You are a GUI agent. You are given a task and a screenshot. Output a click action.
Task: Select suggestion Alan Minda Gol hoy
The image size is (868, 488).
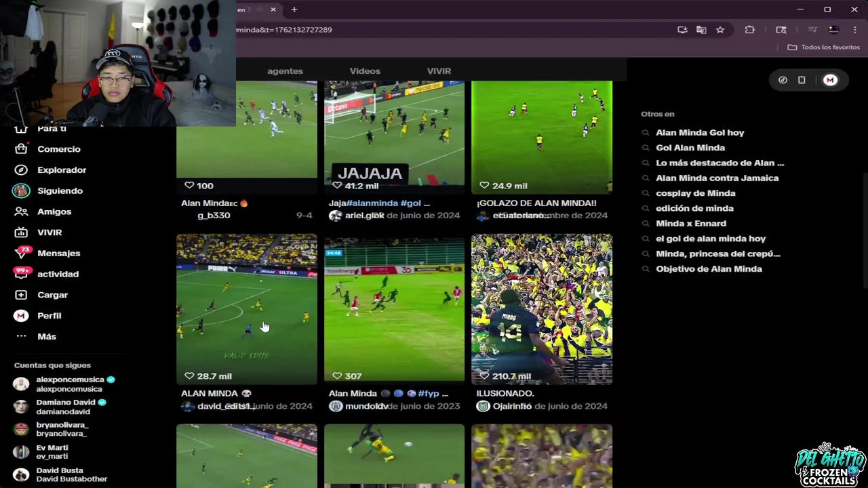click(700, 133)
